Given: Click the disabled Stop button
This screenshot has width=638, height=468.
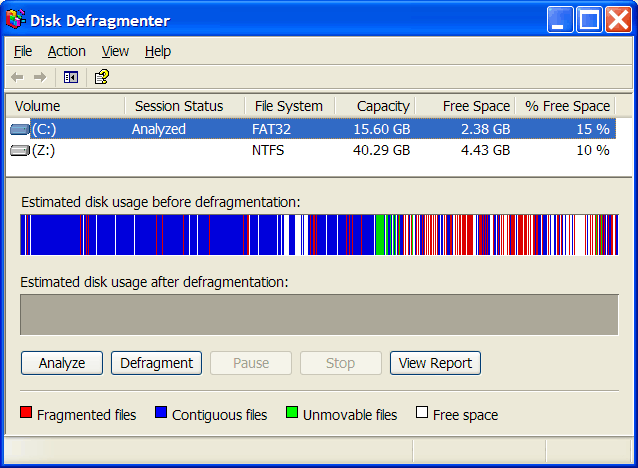Looking at the screenshot, I should tap(341, 363).
